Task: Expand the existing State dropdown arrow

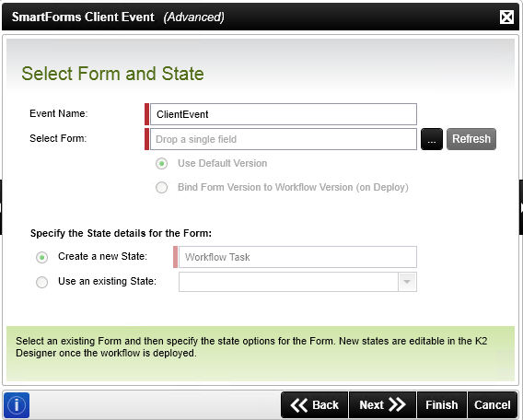Action: (407, 282)
